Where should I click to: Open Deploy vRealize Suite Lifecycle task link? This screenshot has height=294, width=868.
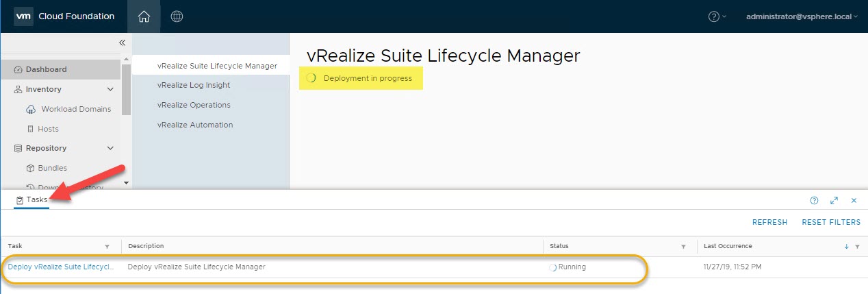[61, 267]
